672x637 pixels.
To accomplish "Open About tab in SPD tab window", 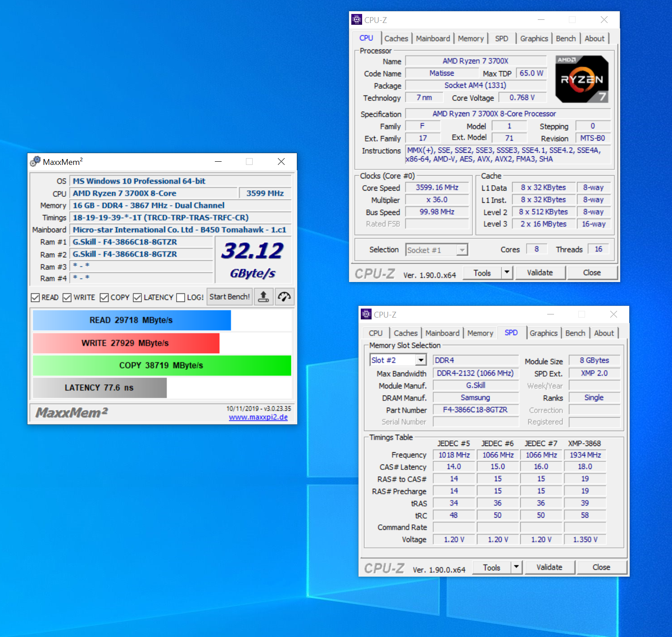I will pos(604,333).
